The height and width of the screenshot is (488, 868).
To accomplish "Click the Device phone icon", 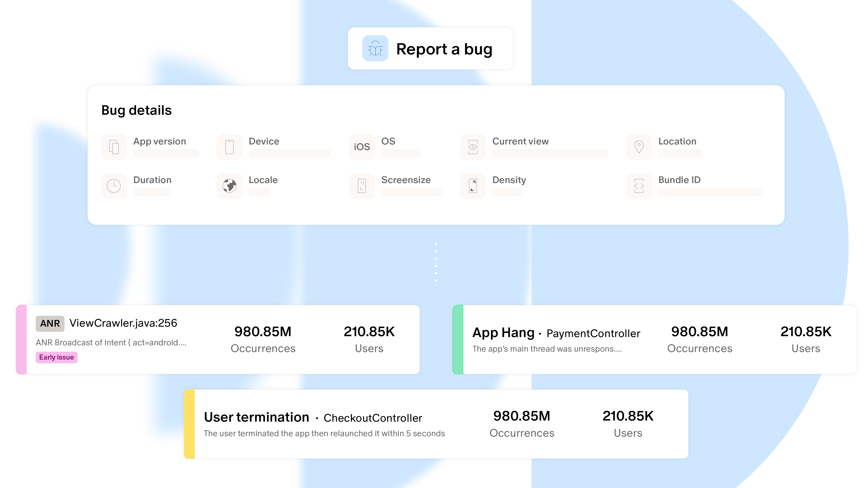I will point(229,147).
